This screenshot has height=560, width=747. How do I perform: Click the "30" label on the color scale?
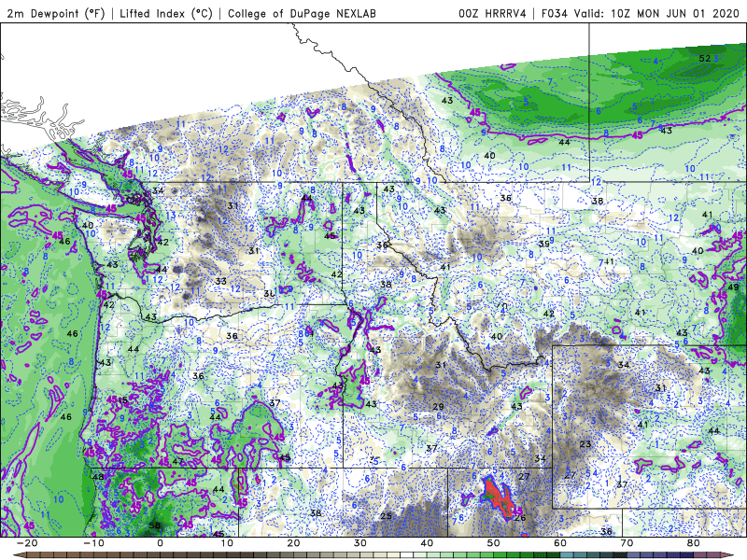[x=360, y=543]
